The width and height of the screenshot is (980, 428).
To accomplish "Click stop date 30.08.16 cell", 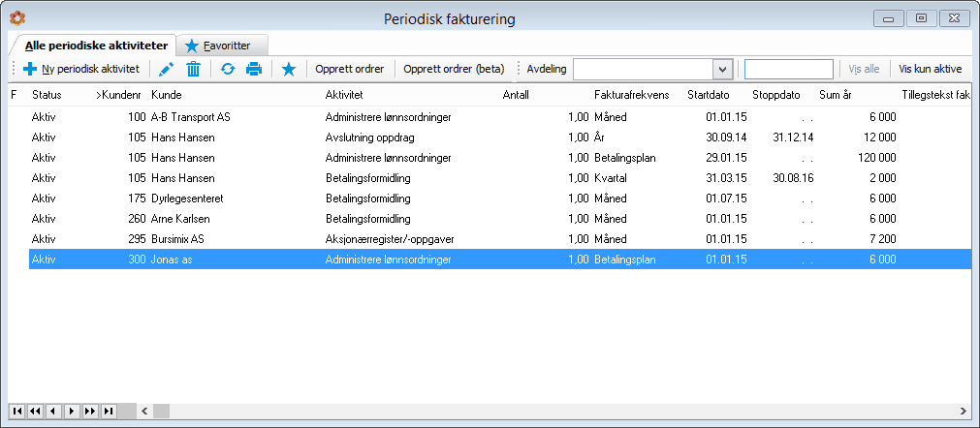I will [791, 178].
